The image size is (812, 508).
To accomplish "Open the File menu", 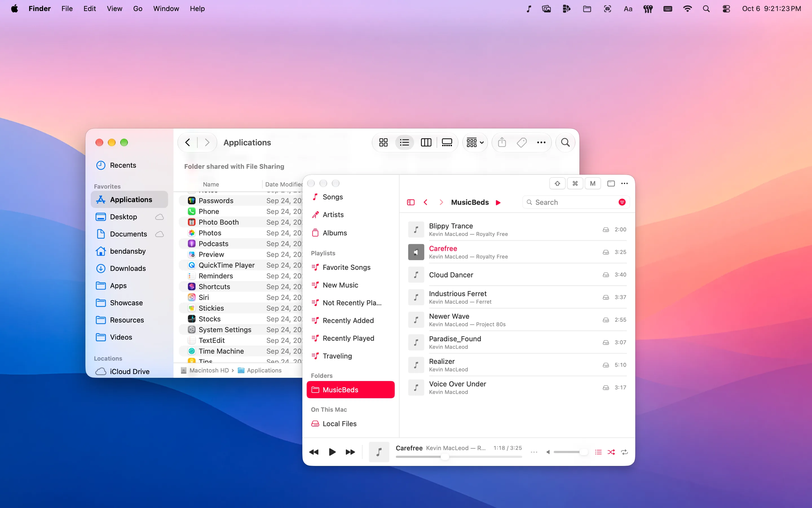I will 67,9.
